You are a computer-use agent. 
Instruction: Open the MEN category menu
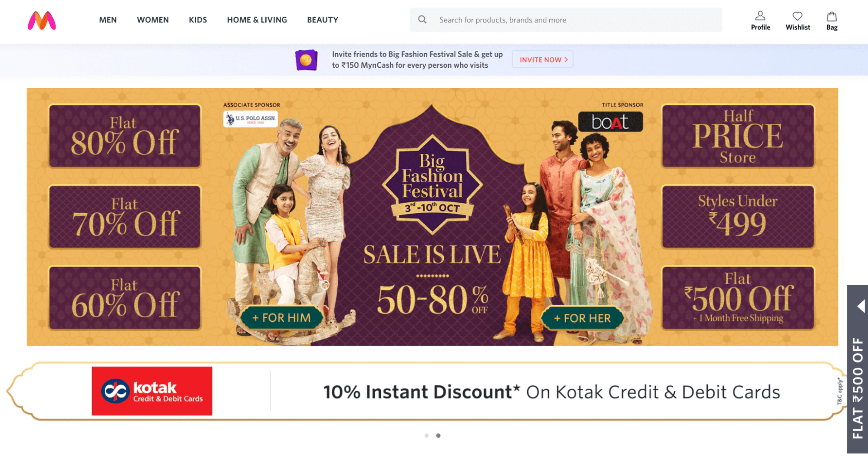(108, 20)
